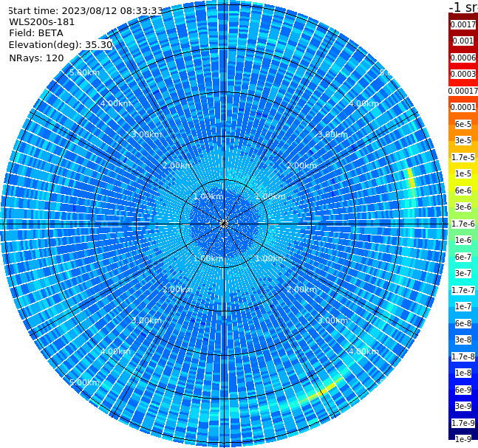Click the upper-left 3.00km range ring label
This screenshot has height=448, width=478.
coord(146,134)
